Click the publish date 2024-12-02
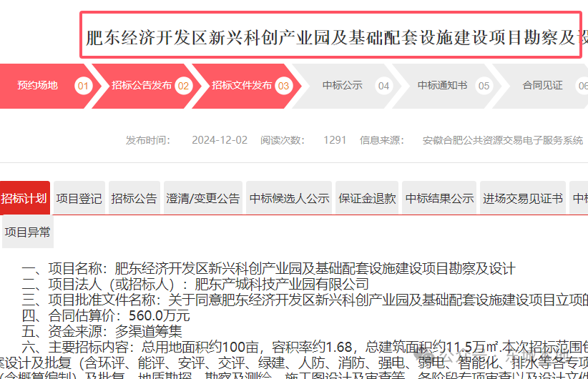Screen dimensions: 588x379 220,140
